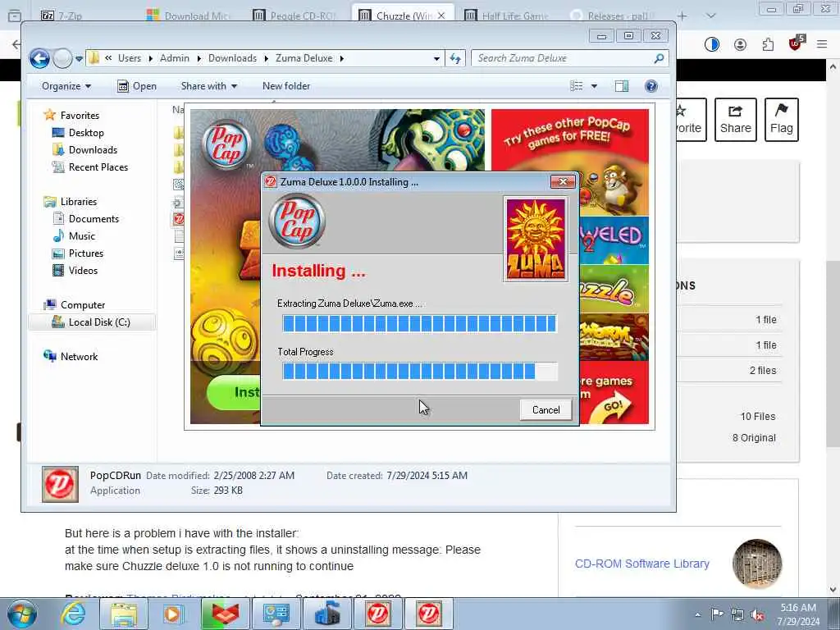Select Users in the address path

[x=129, y=58]
